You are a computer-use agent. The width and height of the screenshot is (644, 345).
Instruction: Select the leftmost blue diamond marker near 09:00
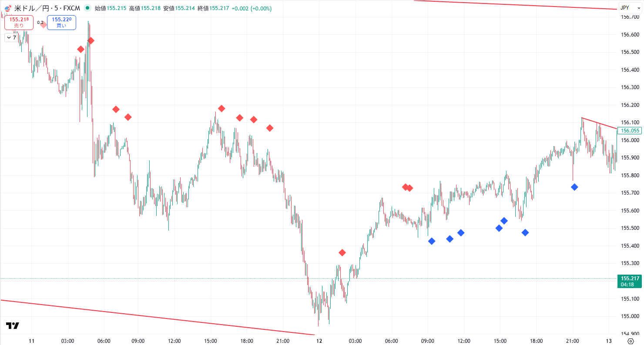tap(432, 241)
